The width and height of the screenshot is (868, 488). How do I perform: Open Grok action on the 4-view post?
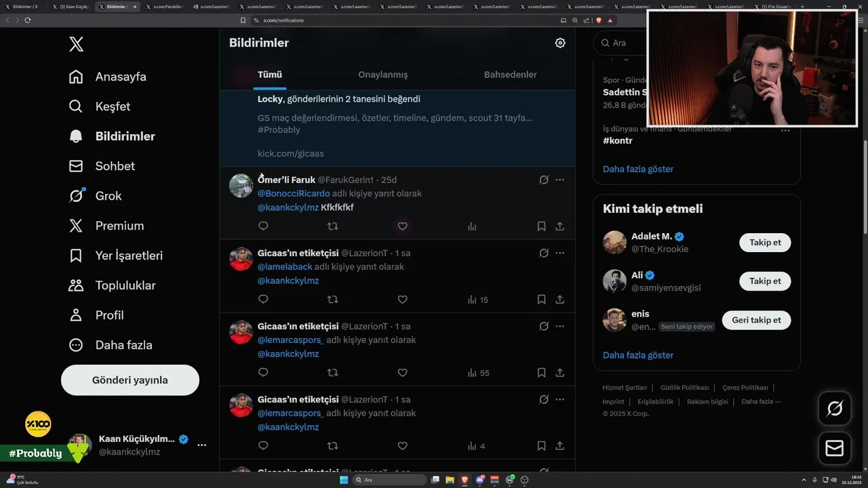pyautogui.click(x=544, y=399)
